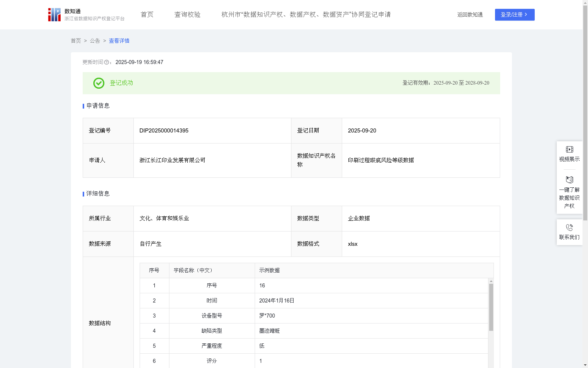The image size is (588, 368).
Task: Click example value 16 in first row
Action: (262, 286)
